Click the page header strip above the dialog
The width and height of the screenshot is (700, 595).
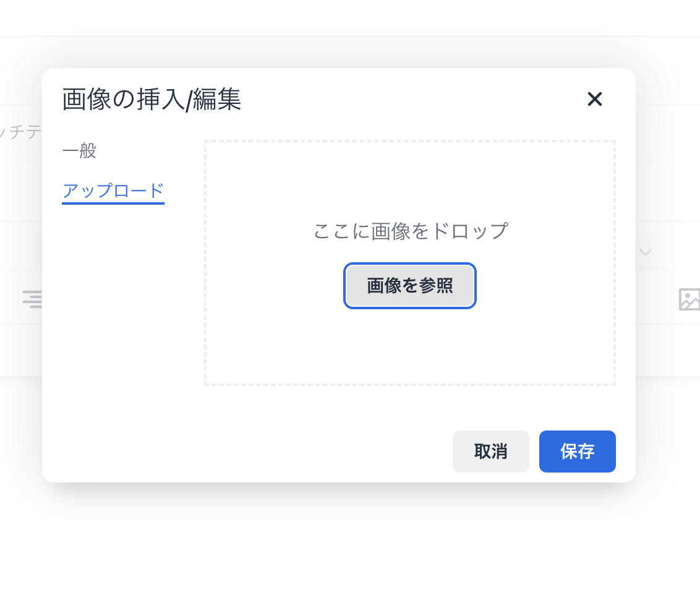pyautogui.click(x=346, y=19)
